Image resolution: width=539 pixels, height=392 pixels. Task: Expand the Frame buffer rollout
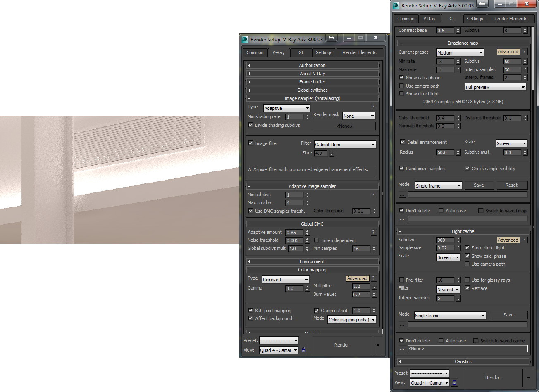[x=312, y=82]
